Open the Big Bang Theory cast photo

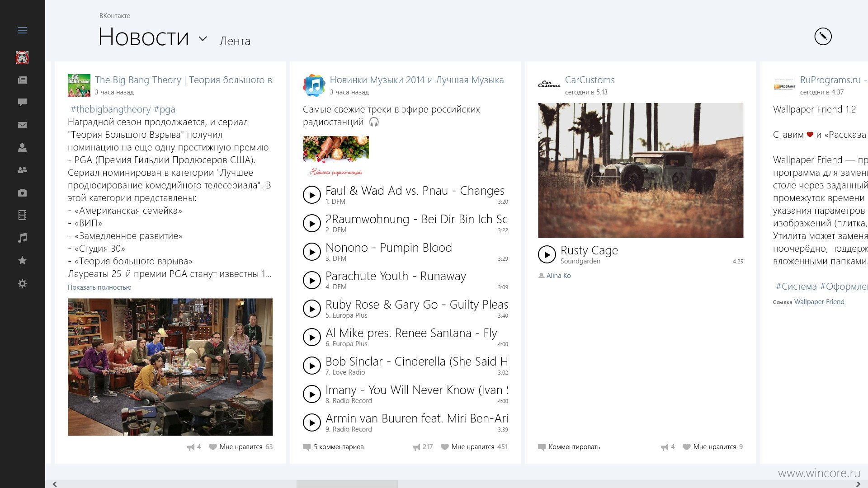coord(170,367)
